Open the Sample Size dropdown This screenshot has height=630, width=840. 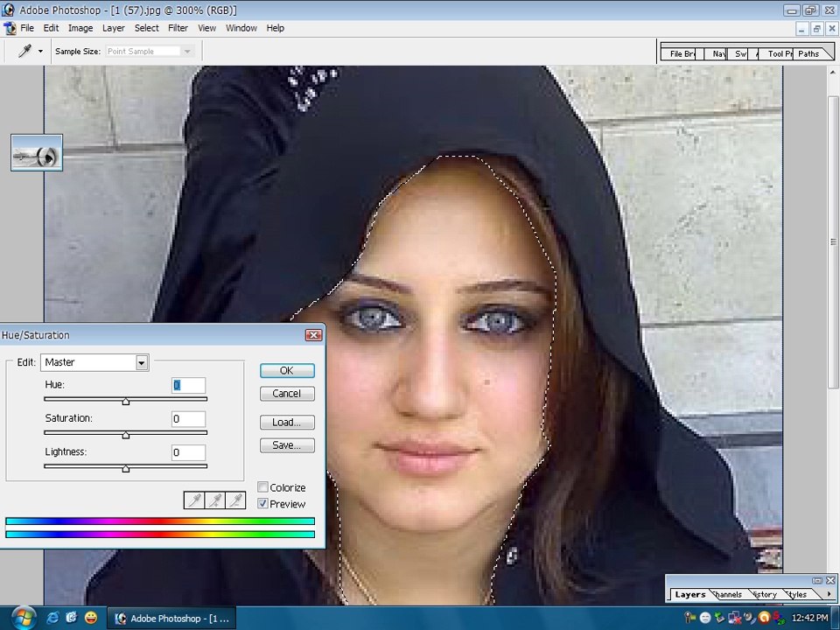click(x=149, y=52)
